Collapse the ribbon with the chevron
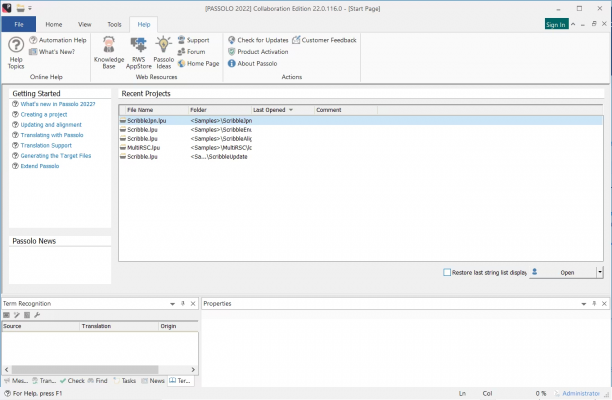 click(x=573, y=24)
